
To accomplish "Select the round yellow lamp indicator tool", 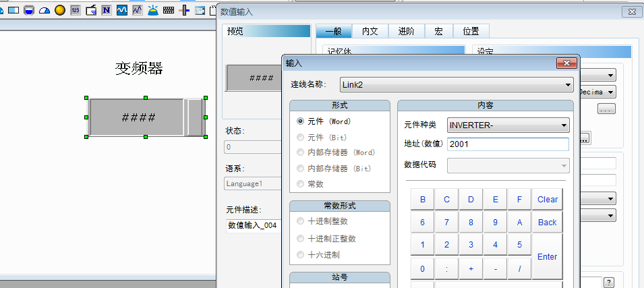I will tap(60, 10).
